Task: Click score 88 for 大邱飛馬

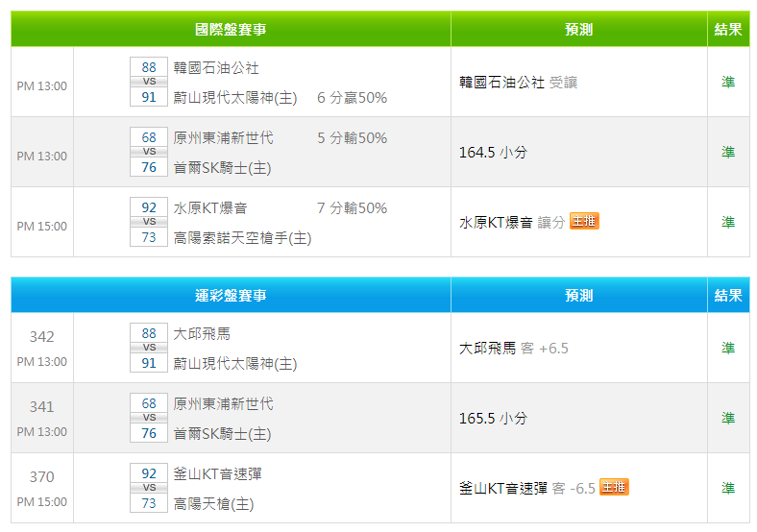Action: coord(149,333)
